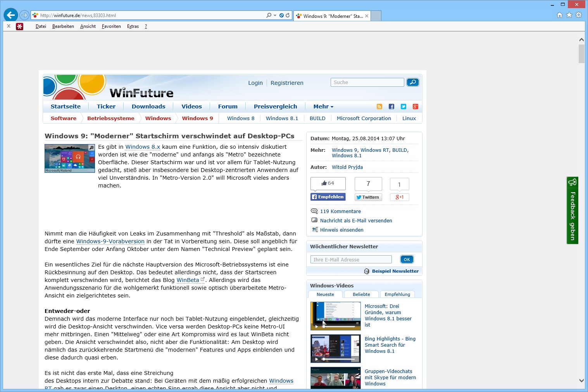Click the browser Forward arrow button
The height and width of the screenshot is (392, 588).
[24, 15]
